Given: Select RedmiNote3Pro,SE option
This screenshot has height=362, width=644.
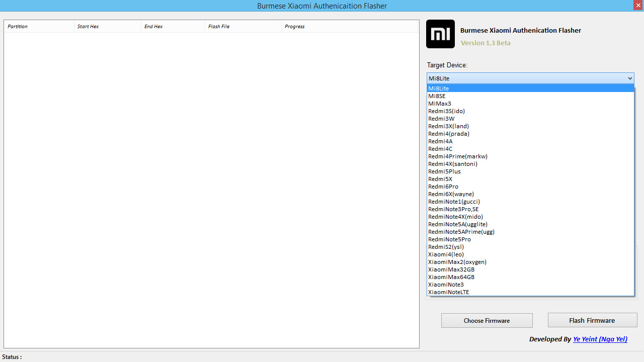Looking at the screenshot, I should click(530, 209).
